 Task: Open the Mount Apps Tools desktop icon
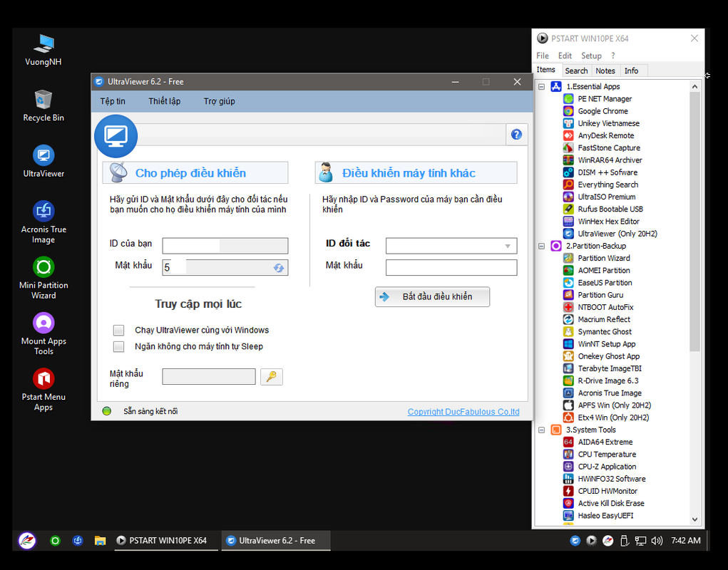[x=43, y=323]
